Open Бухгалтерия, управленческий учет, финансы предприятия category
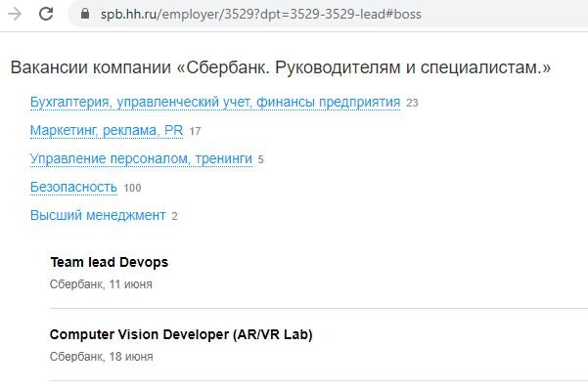 215,102
